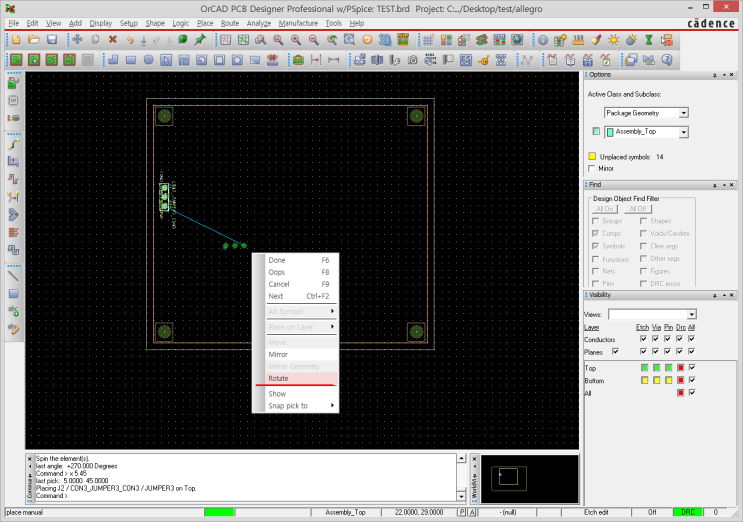Viewport: 743px width, 522px height.
Task: Click the red X Delete icon
Action: [x=112, y=40]
